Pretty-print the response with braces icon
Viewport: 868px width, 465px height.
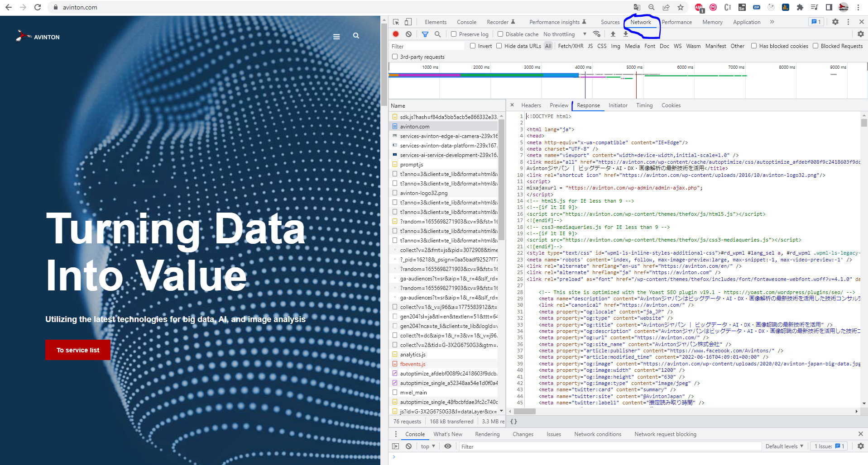(513, 421)
